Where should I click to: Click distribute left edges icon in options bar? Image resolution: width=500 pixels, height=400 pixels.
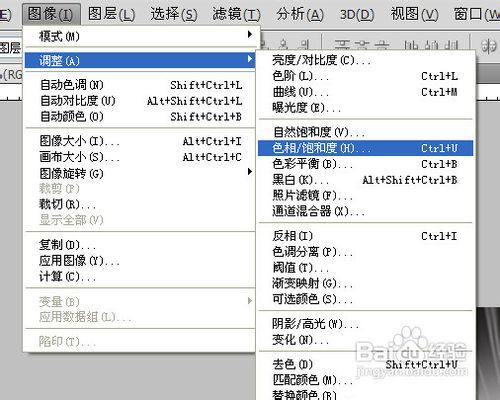[412, 45]
